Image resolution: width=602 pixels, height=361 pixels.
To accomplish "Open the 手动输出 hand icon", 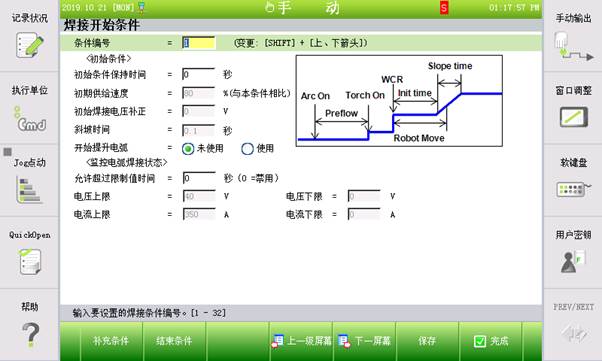I will click(573, 46).
